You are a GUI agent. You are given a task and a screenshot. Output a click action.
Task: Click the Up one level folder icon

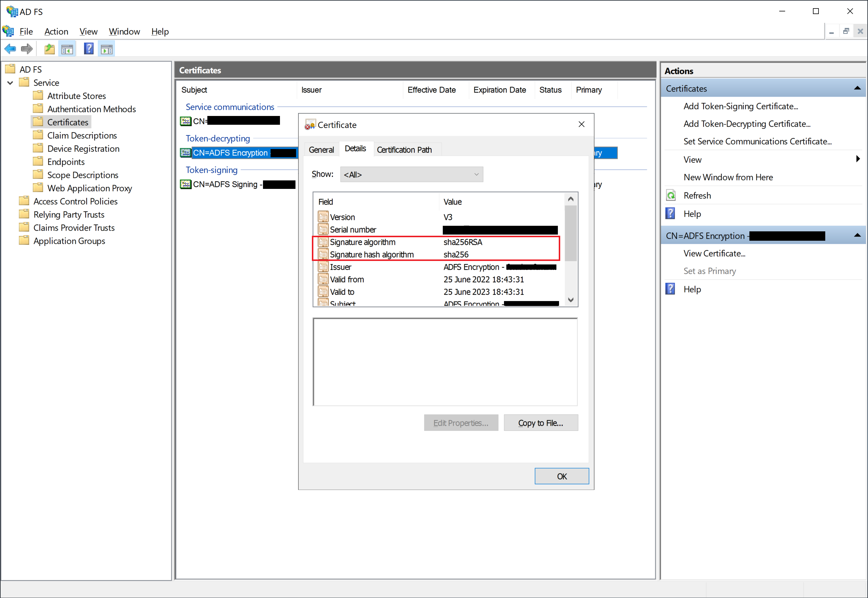[49, 49]
